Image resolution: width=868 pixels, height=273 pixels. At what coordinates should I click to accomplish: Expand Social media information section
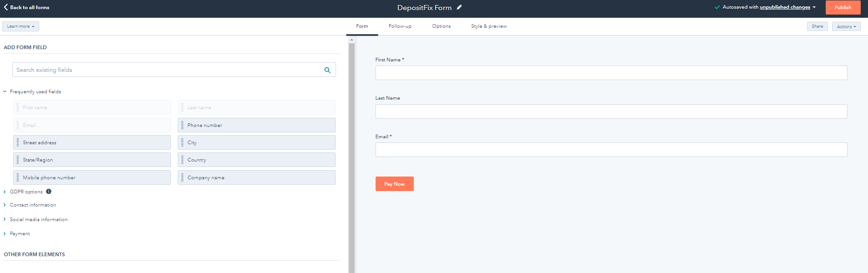click(x=5, y=219)
